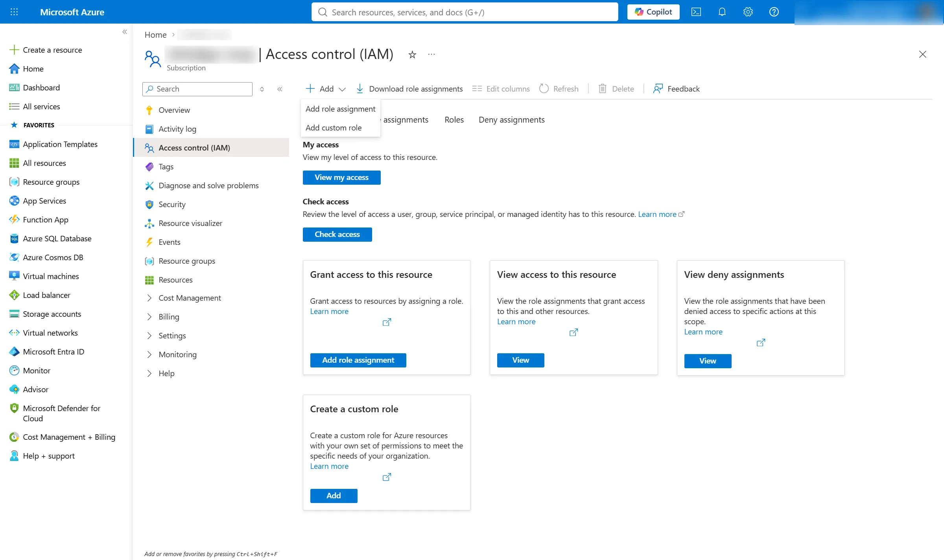Image resolution: width=944 pixels, height=560 pixels.
Task: Open Microsoft Defender for Cloud
Action: click(55, 413)
